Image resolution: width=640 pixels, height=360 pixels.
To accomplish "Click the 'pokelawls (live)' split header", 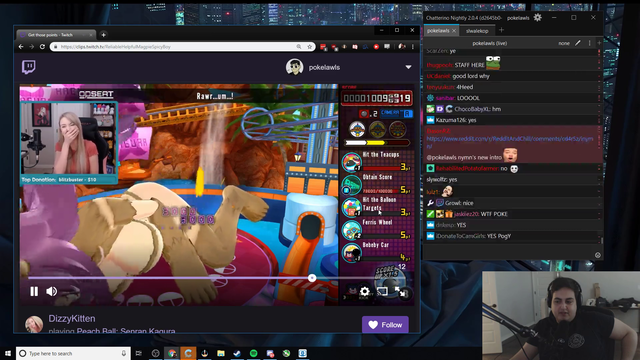I will click(x=489, y=43).
